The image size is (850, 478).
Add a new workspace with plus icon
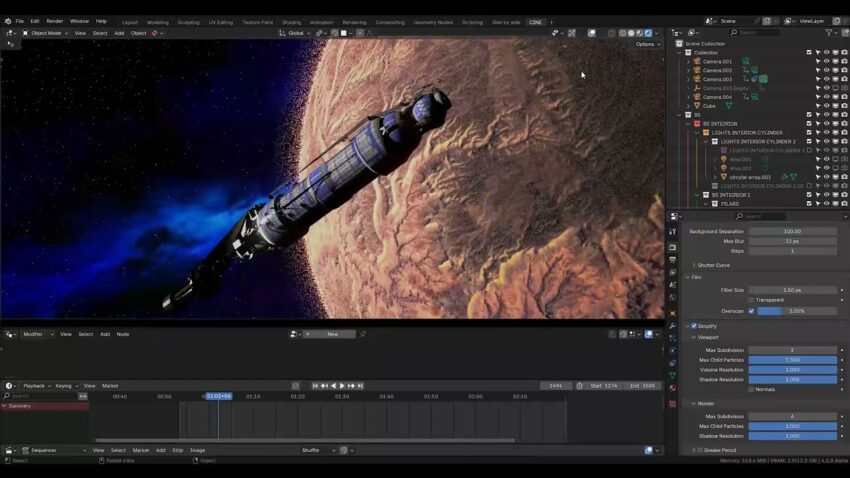pyautogui.click(x=551, y=22)
